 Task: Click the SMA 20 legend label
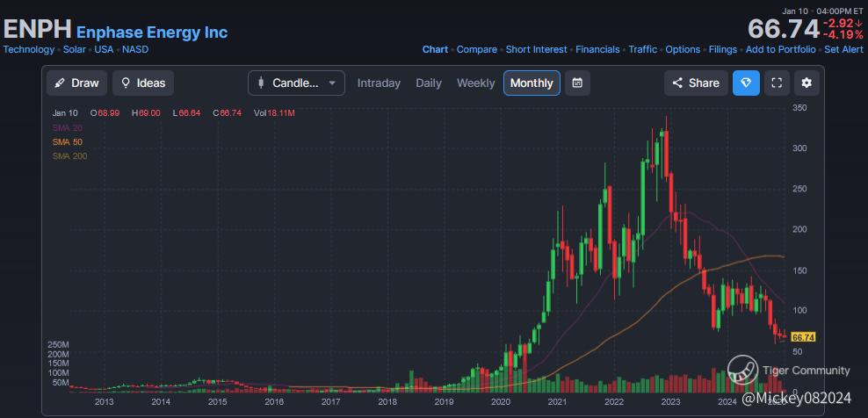(67, 127)
